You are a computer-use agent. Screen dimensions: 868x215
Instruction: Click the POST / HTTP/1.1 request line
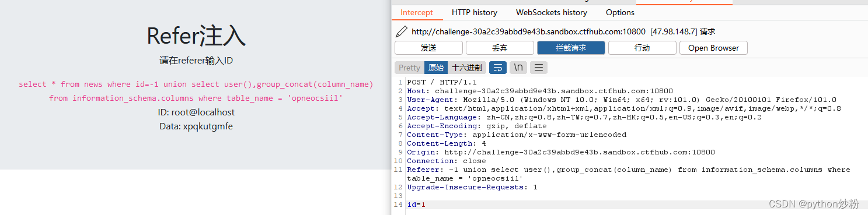pyautogui.click(x=441, y=82)
